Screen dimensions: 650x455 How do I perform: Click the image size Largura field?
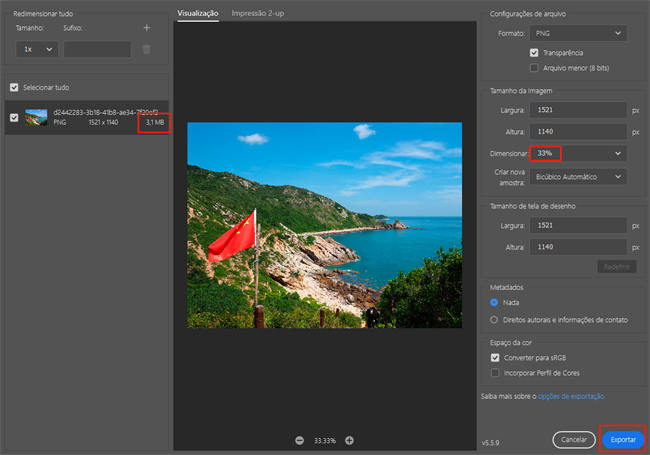(x=578, y=110)
